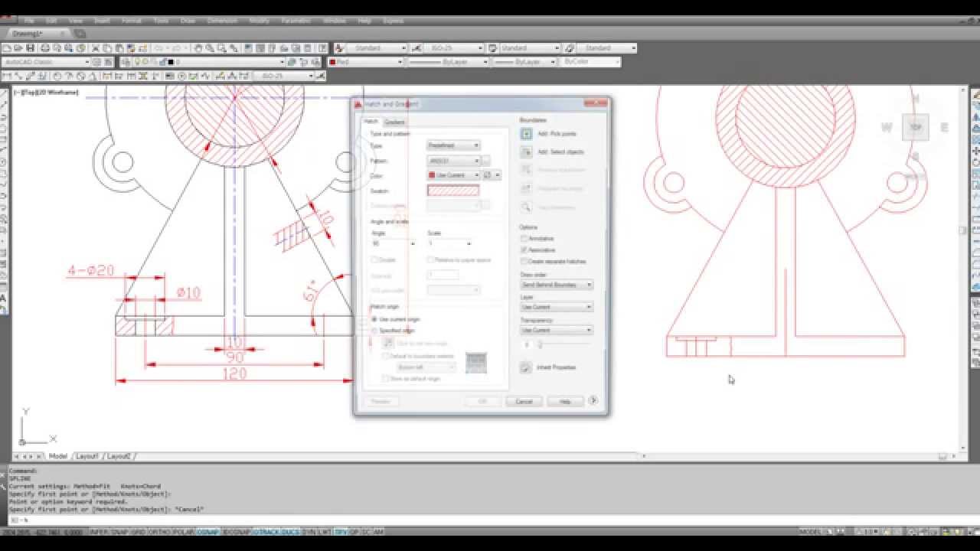
Task: Open Draw order dropdown (Send Behind Boundary)
Action: coord(557,285)
